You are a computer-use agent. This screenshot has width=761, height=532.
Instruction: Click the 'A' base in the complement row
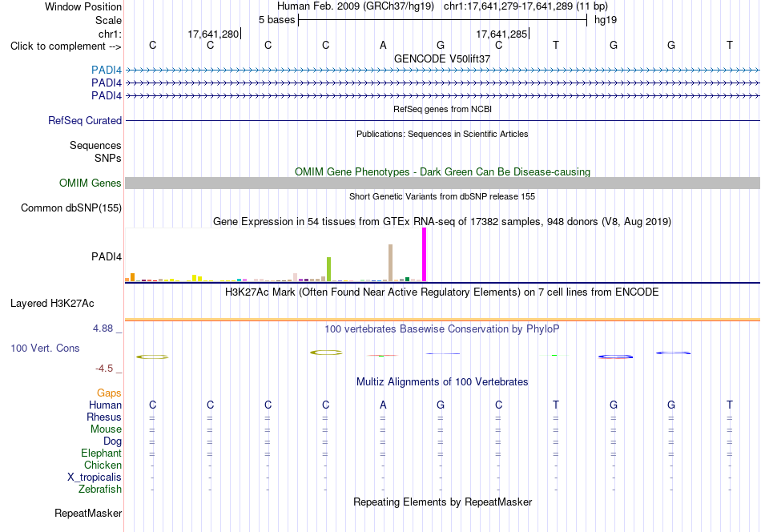coord(383,45)
